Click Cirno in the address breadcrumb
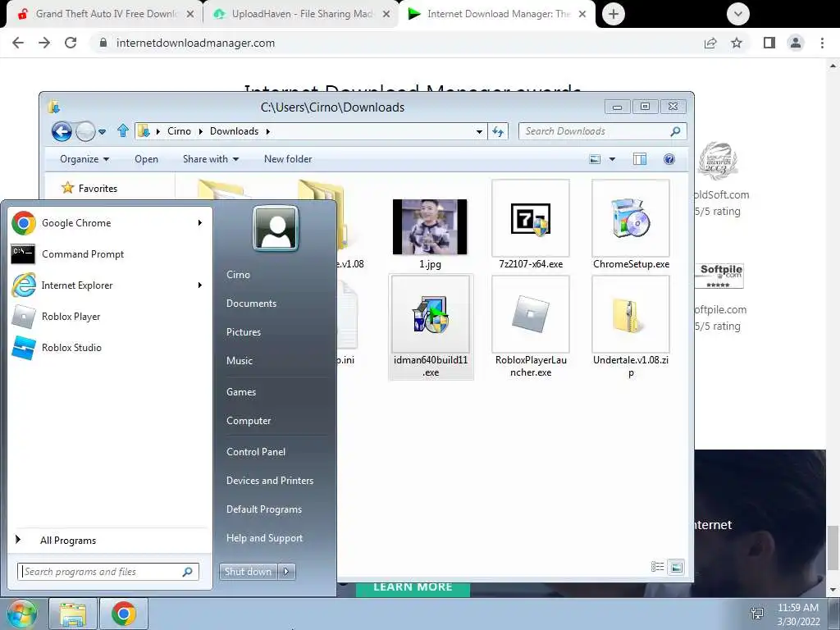 click(179, 131)
